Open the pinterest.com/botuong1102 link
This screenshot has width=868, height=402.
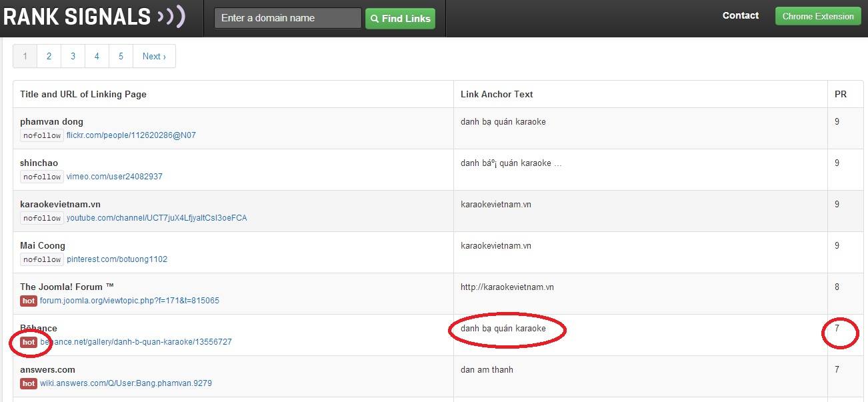117,259
